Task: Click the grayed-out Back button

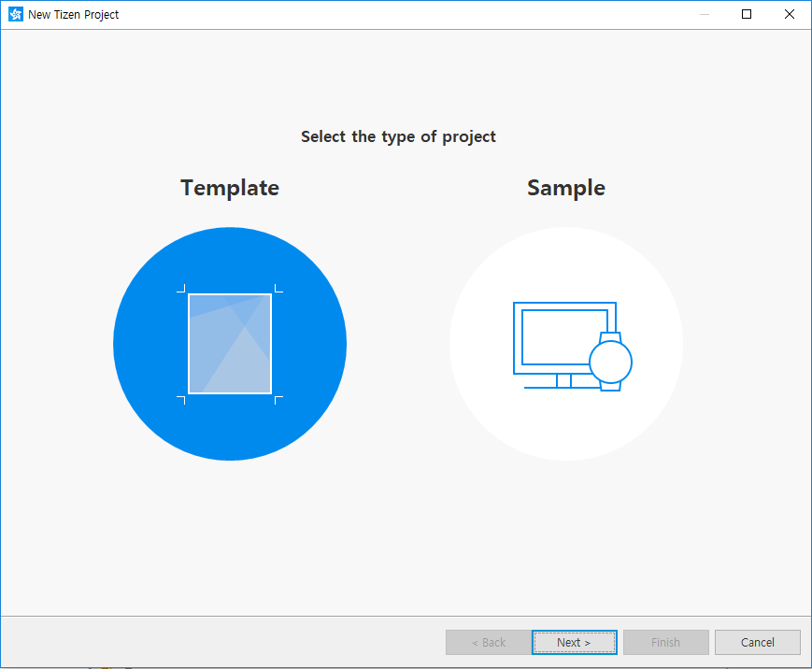Action: click(488, 642)
